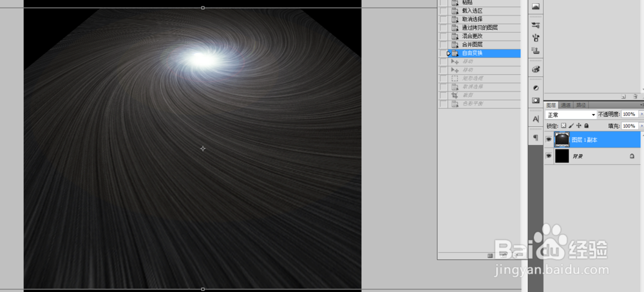Screen dimensions: 644x292
Task: Select the 背景 layer name
Action: [578, 156]
